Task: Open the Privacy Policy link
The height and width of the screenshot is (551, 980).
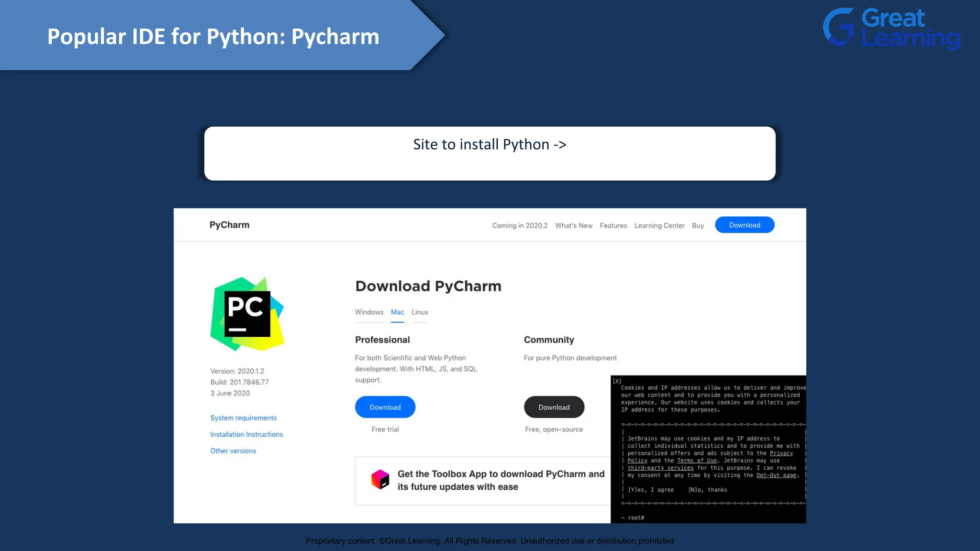Action: 781,453
